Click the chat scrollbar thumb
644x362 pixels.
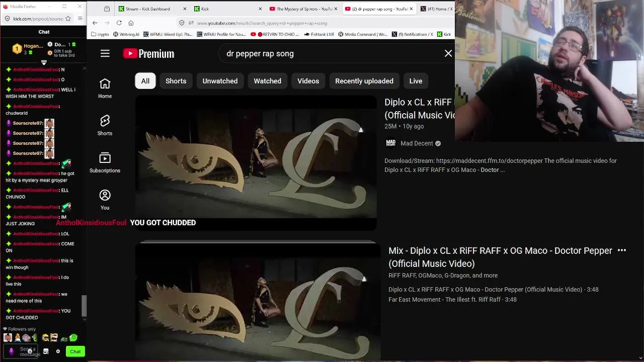(84, 305)
